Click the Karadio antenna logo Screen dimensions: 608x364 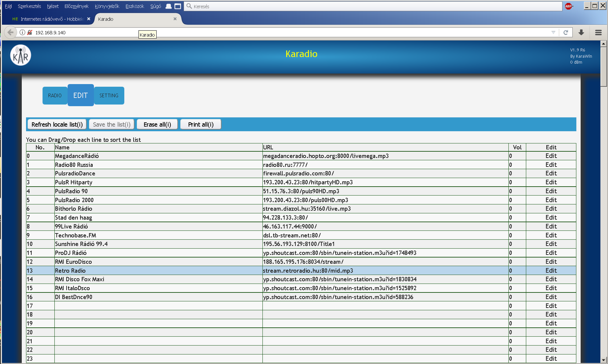[21, 55]
